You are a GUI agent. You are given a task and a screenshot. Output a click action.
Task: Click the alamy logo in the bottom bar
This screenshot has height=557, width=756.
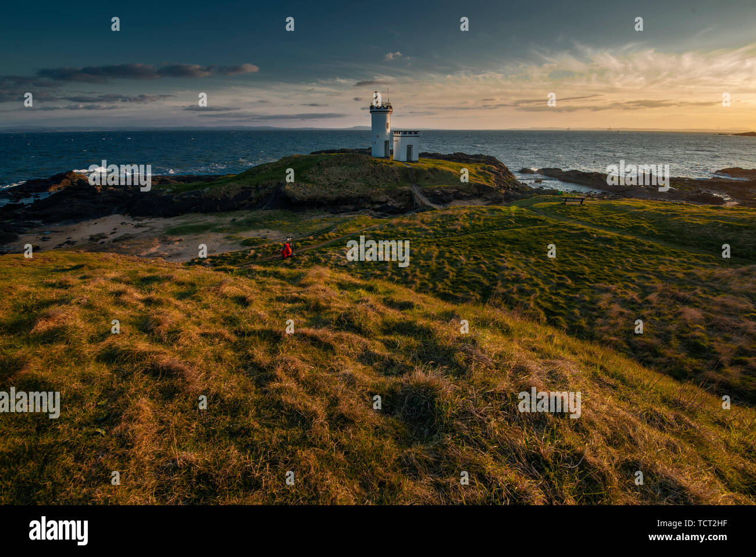tap(59, 531)
